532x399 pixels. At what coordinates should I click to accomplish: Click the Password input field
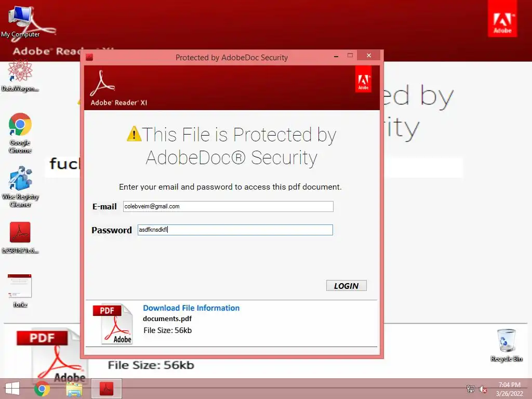[235, 230]
